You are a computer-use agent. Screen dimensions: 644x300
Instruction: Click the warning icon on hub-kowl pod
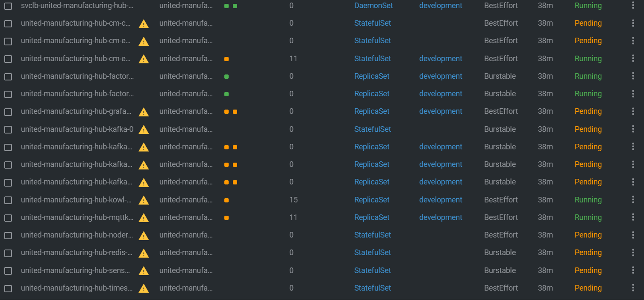click(x=144, y=200)
